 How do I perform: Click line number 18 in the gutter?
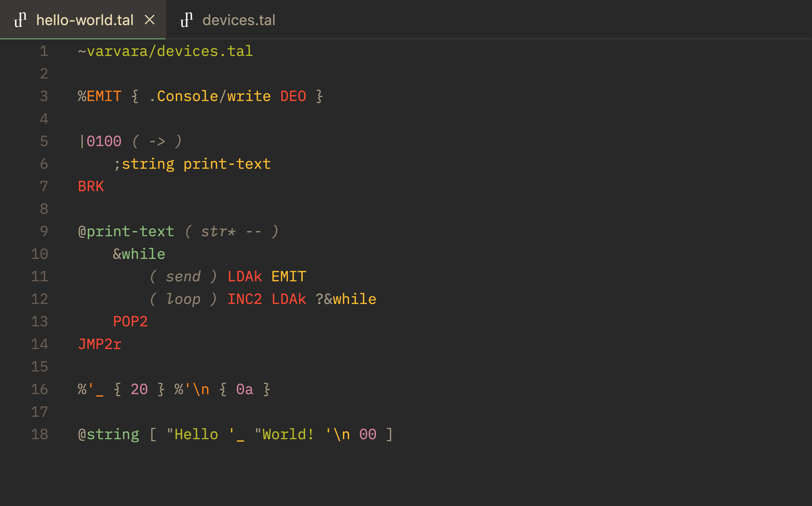pyautogui.click(x=39, y=434)
